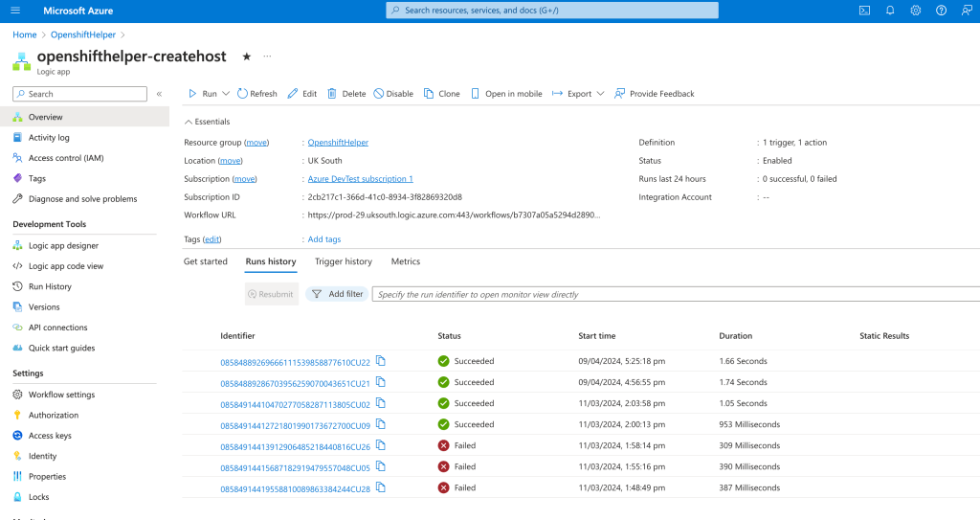Copy identifier ending CU05
The width and height of the screenshot is (980, 520).
click(x=381, y=466)
